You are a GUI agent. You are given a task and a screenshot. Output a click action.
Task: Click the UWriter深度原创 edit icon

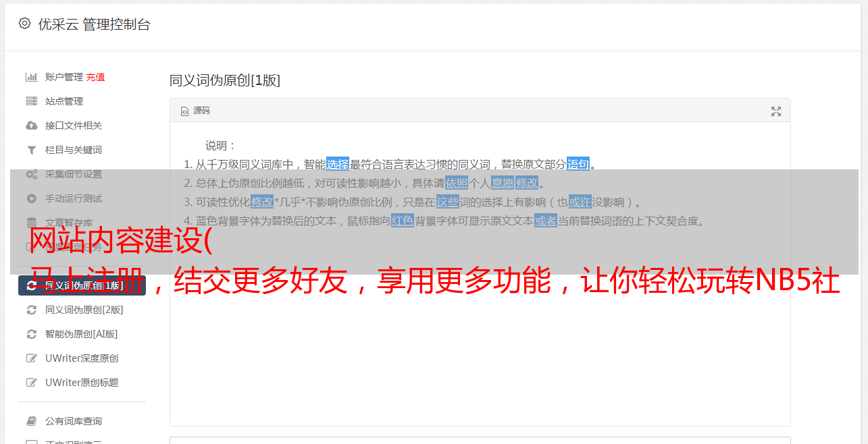(31, 358)
